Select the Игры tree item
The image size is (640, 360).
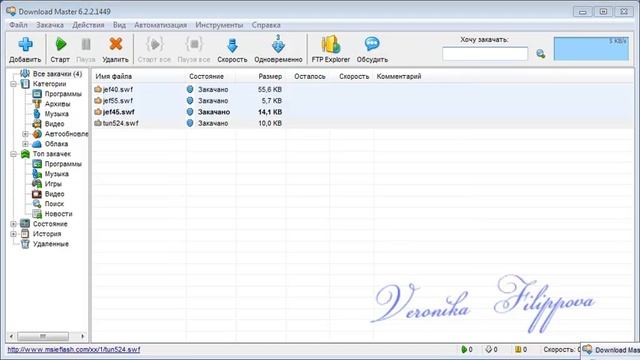tap(53, 184)
